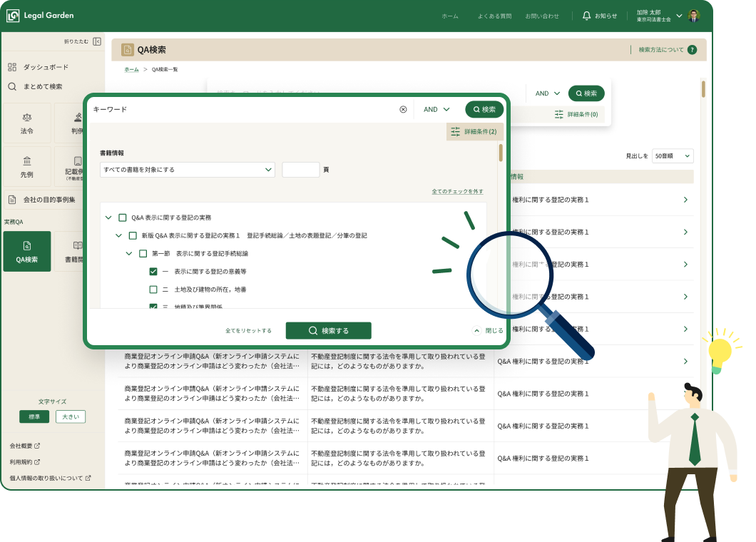
Task: Click the user profile avatar
Action: (x=694, y=16)
